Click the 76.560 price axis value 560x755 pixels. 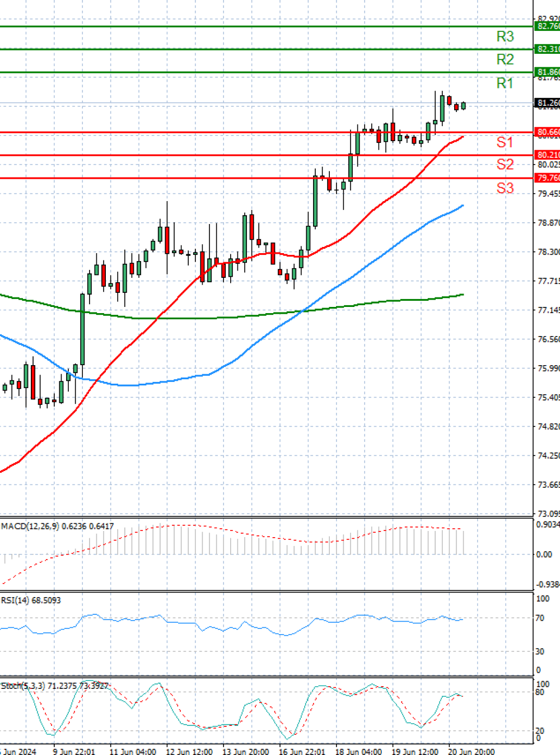pos(548,339)
